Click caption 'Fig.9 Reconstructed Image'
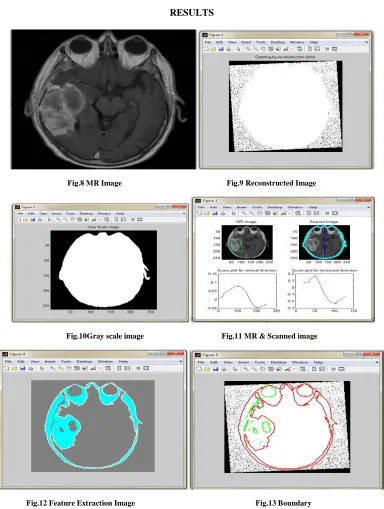The image size is (384, 509). tap(271, 183)
